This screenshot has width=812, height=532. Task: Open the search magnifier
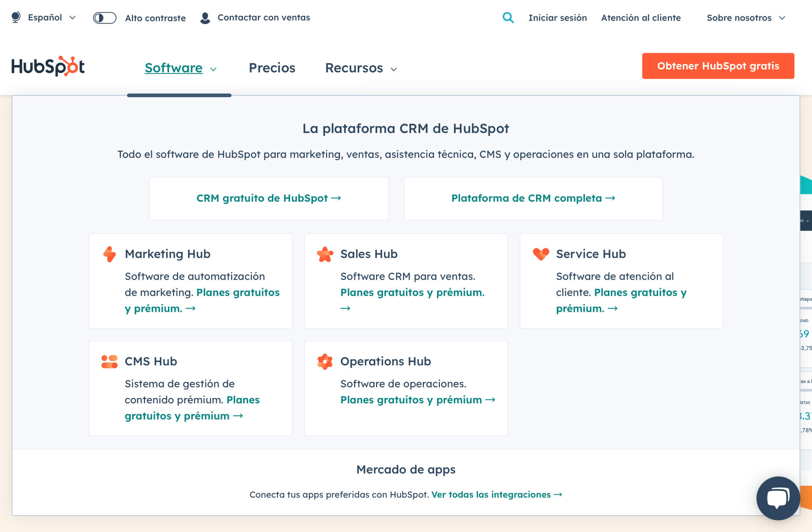508,18
